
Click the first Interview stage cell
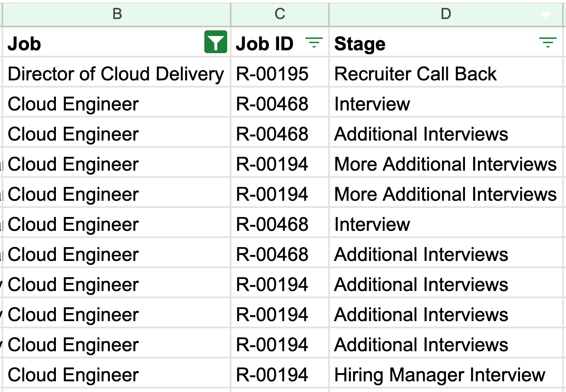tap(372, 104)
